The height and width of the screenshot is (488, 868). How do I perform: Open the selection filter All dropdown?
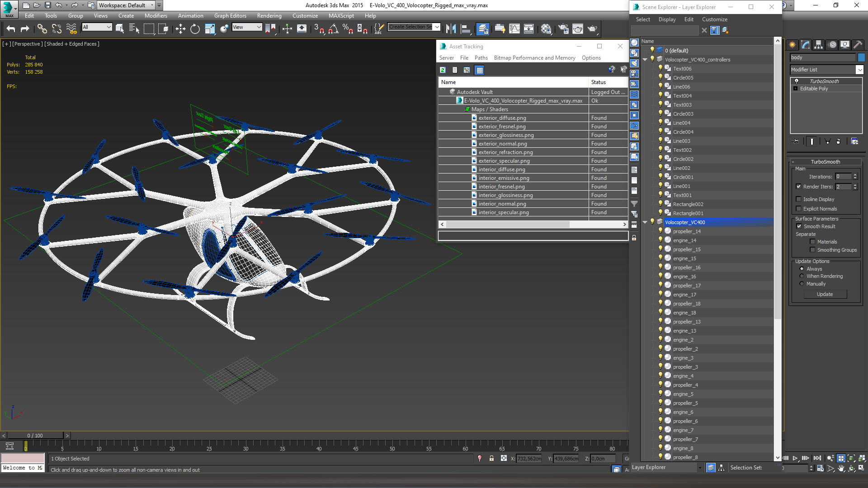pyautogui.click(x=97, y=27)
